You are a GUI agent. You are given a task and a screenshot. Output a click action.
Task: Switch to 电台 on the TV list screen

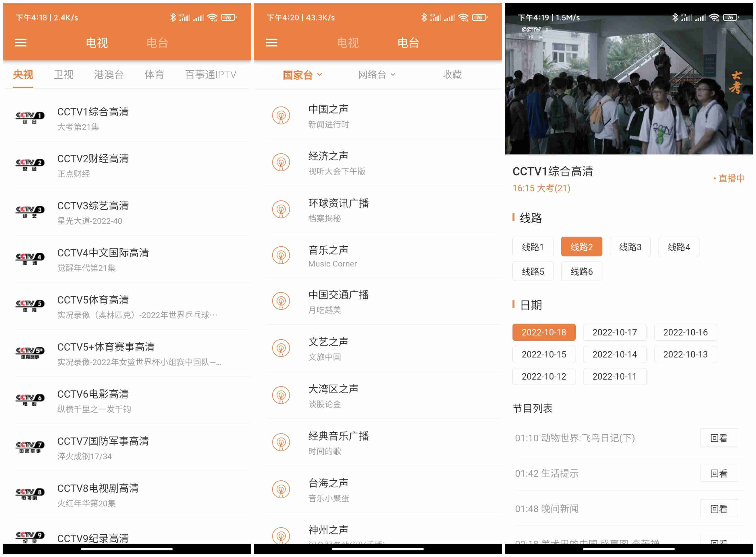[157, 43]
